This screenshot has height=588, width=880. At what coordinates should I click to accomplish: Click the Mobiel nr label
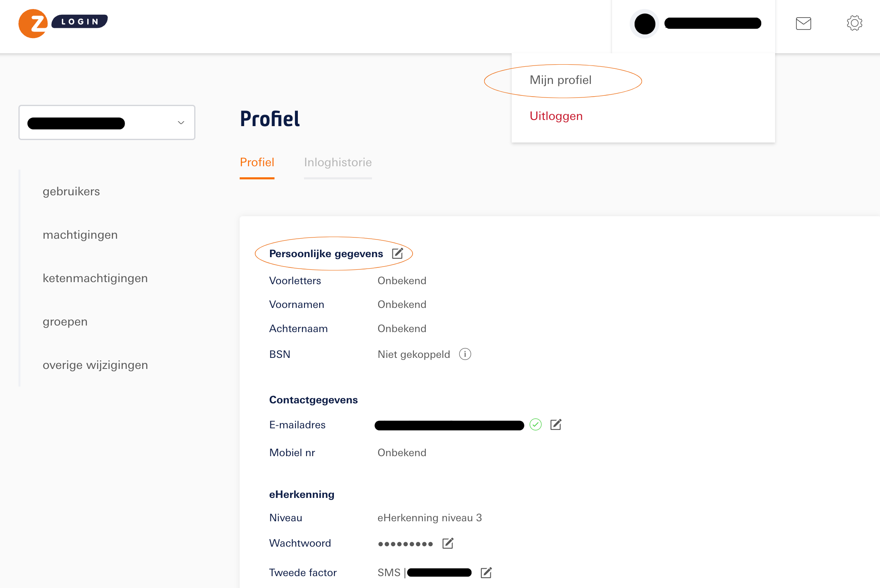coord(292,452)
